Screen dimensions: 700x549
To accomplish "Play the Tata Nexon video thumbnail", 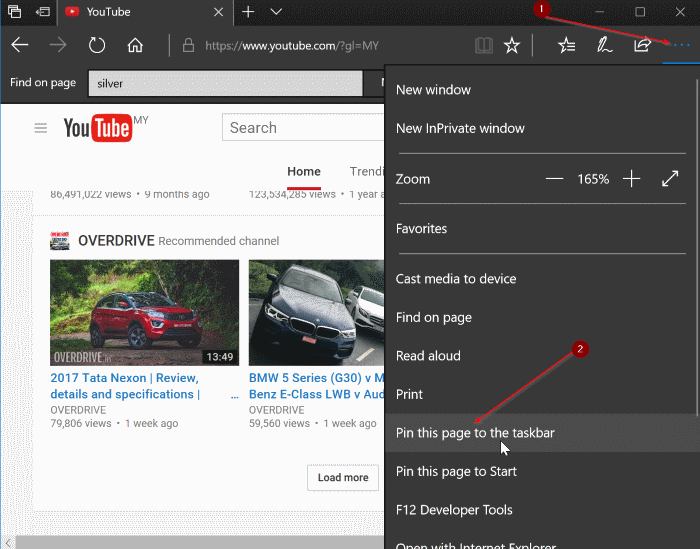I will click(x=145, y=312).
